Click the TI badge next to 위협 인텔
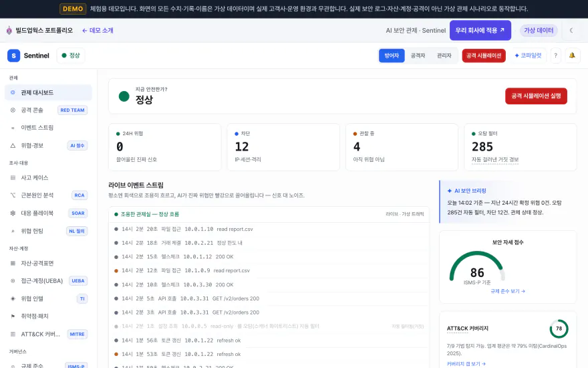The width and height of the screenshot is (588, 368). point(82,298)
